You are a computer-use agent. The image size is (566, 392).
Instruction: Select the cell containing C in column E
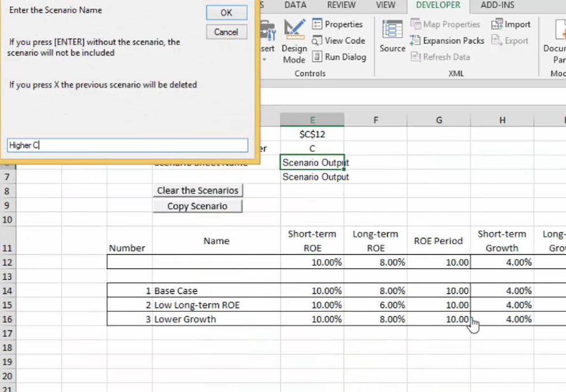(x=312, y=148)
